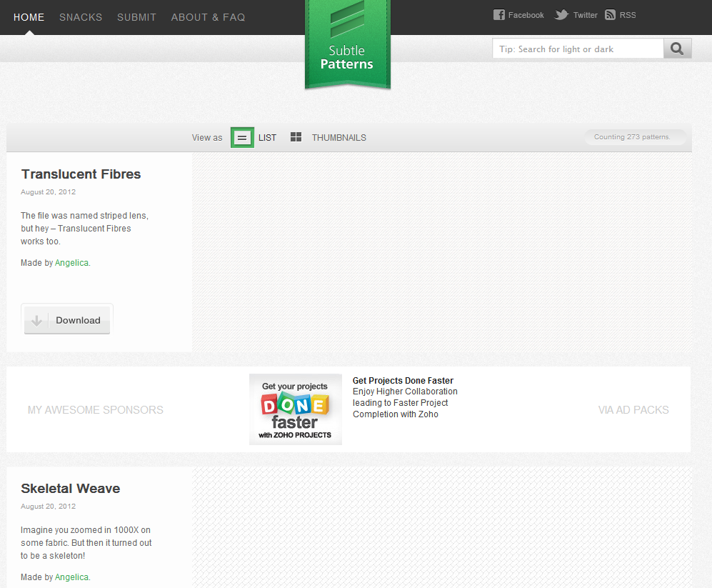712x588 pixels.
Task: Preview the Translucent Fibres pattern area
Action: [x=442, y=252]
